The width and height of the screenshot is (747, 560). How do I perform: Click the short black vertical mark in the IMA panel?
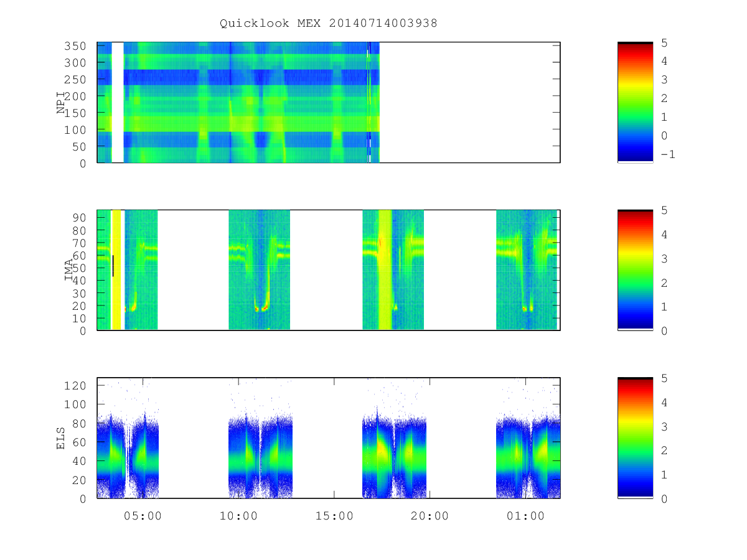coord(113,266)
